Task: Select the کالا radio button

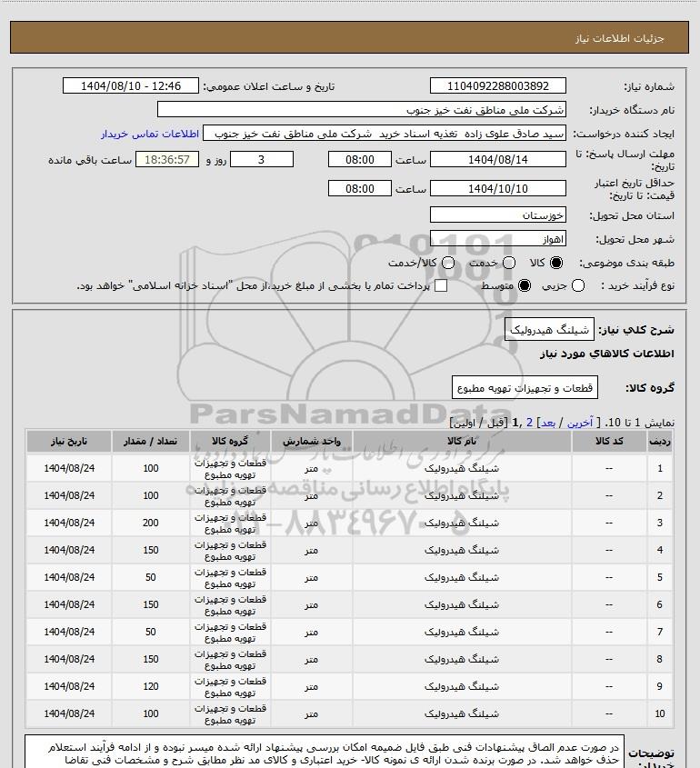Action: coord(556,263)
